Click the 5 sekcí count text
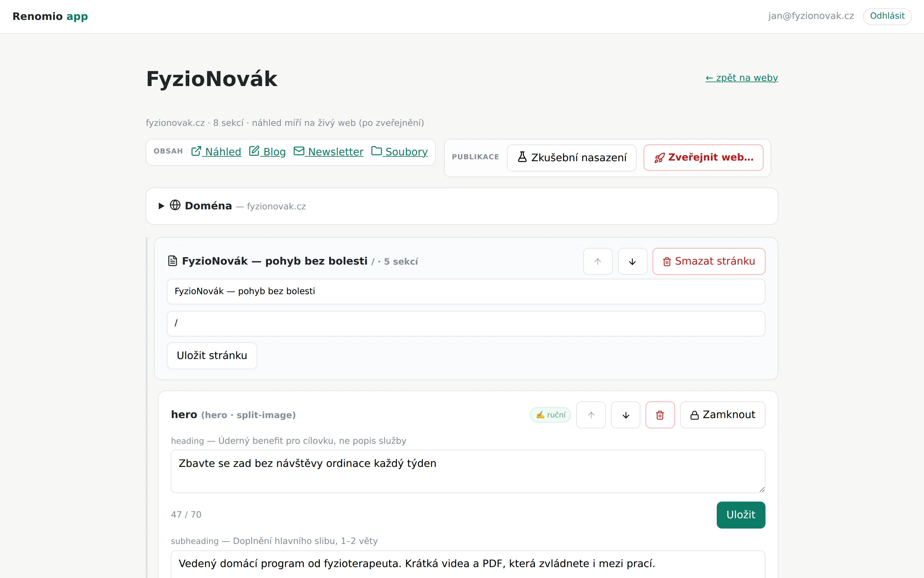The height and width of the screenshot is (578, 924). [x=401, y=261]
